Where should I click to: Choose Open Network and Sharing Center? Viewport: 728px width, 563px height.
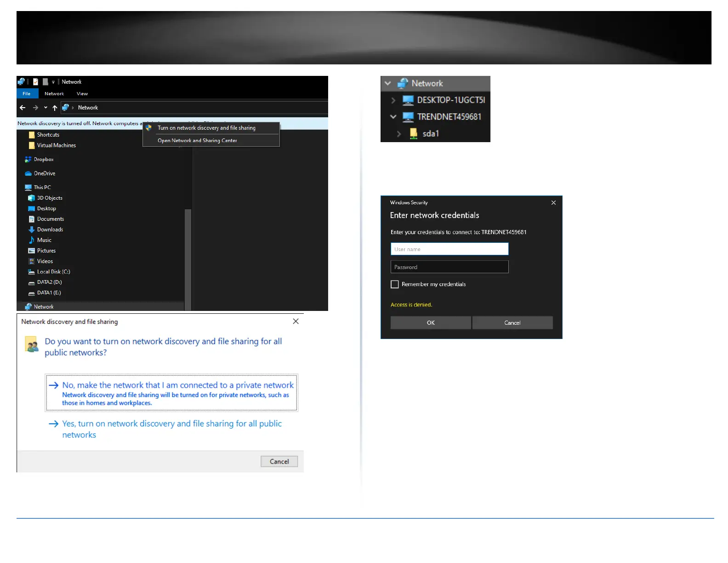click(x=211, y=140)
